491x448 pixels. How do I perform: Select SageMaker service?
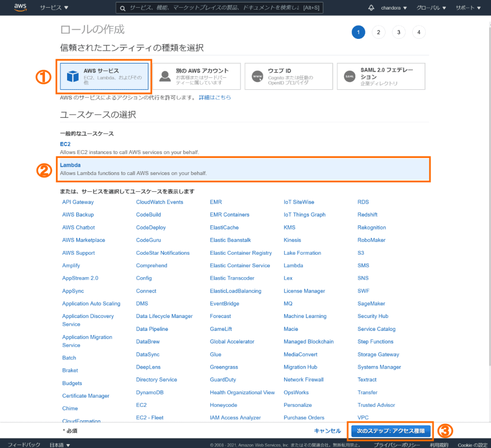pos(371,304)
